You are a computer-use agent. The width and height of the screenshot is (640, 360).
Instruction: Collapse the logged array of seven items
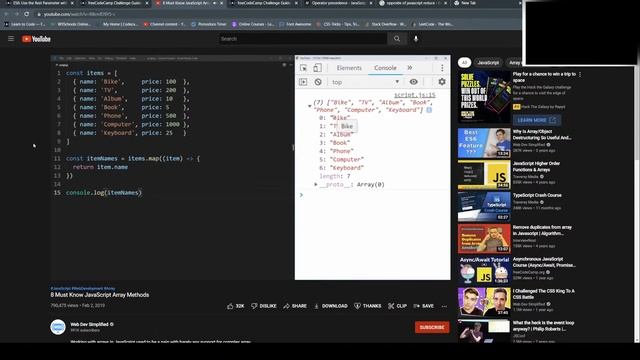point(309,106)
